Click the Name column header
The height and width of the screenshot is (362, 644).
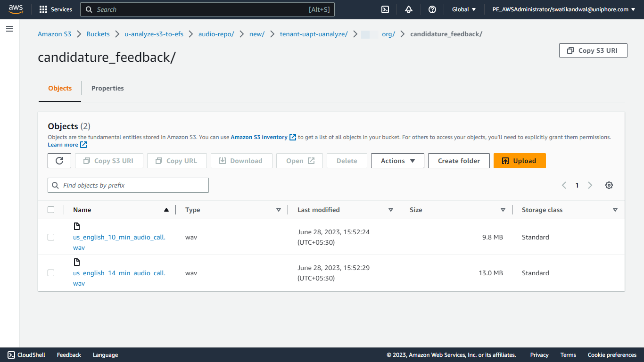click(x=82, y=210)
